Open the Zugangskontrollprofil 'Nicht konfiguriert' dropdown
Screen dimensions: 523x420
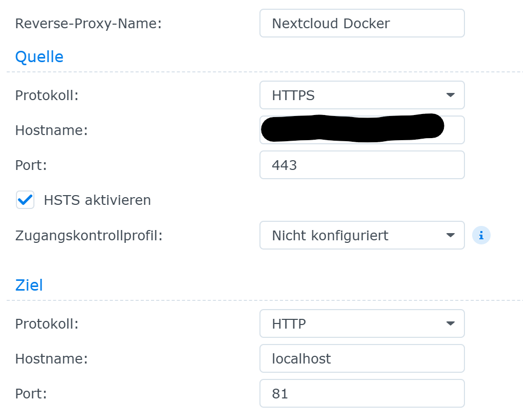pos(354,235)
